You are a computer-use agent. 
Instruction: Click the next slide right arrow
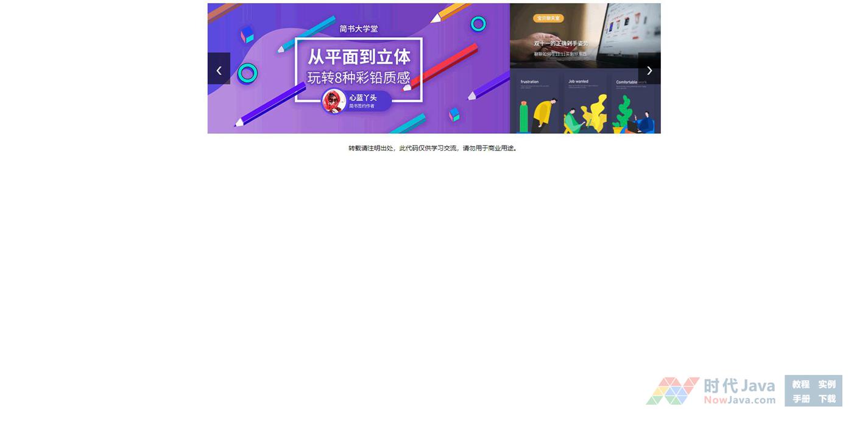649,69
